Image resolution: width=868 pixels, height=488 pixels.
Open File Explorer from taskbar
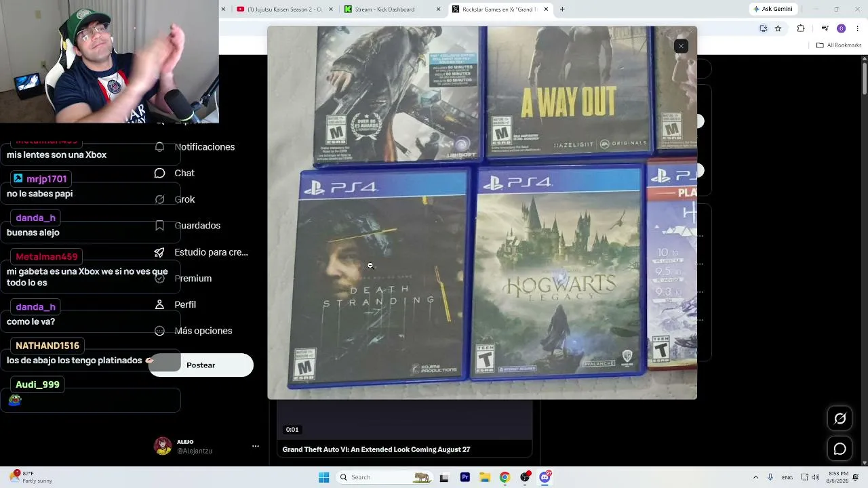tap(485, 477)
